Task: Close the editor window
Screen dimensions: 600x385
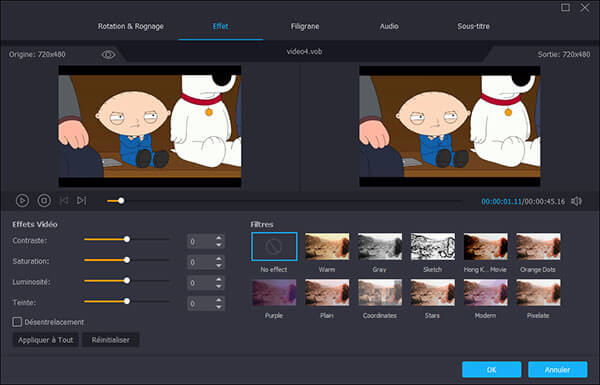Action: point(585,8)
